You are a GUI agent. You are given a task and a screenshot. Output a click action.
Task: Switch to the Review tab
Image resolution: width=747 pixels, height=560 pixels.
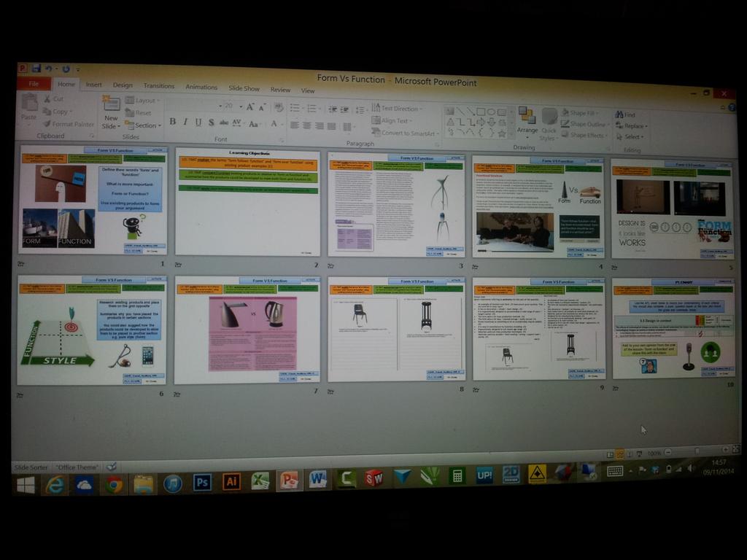pyautogui.click(x=280, y=90)
